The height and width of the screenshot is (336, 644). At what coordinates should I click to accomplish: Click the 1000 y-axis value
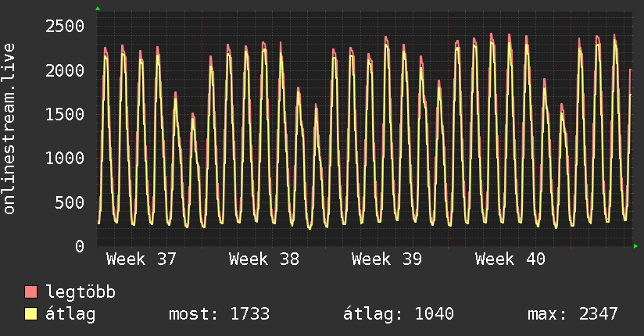[x=65, y=159]
